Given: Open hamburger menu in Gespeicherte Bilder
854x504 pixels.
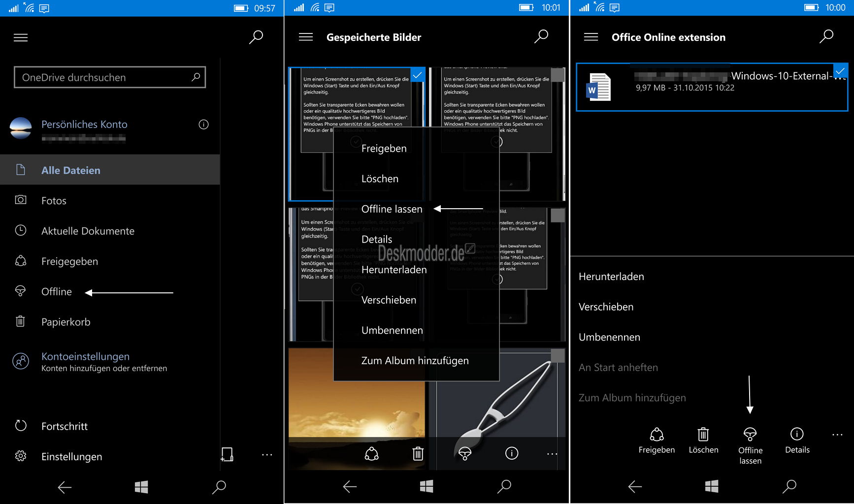Looking at the screenshot, I should tap(306, 37).
